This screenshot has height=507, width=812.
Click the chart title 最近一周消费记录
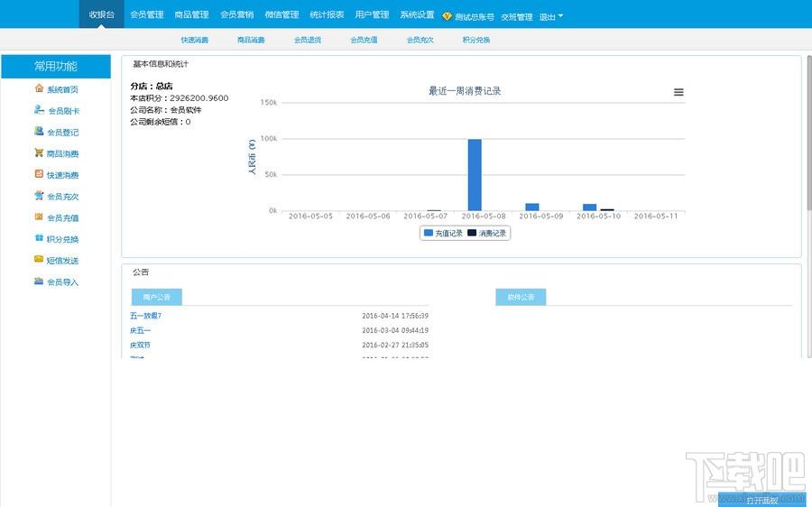point(465,91)
